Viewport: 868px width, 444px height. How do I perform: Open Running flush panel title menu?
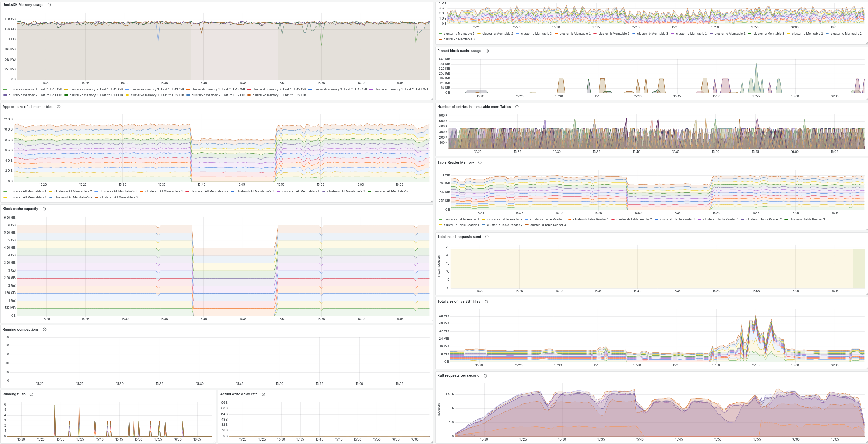[14, 394]
